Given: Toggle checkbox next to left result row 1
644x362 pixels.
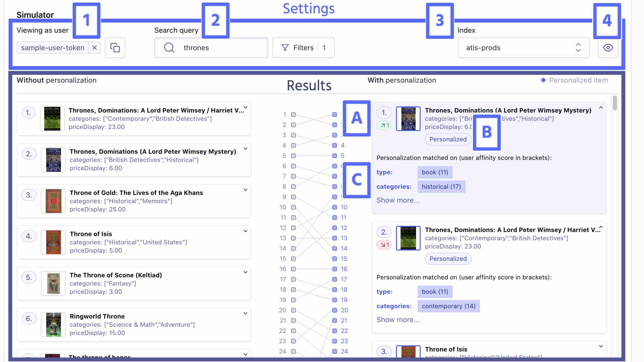Looking at the screenshot, I should coord(293,114).
